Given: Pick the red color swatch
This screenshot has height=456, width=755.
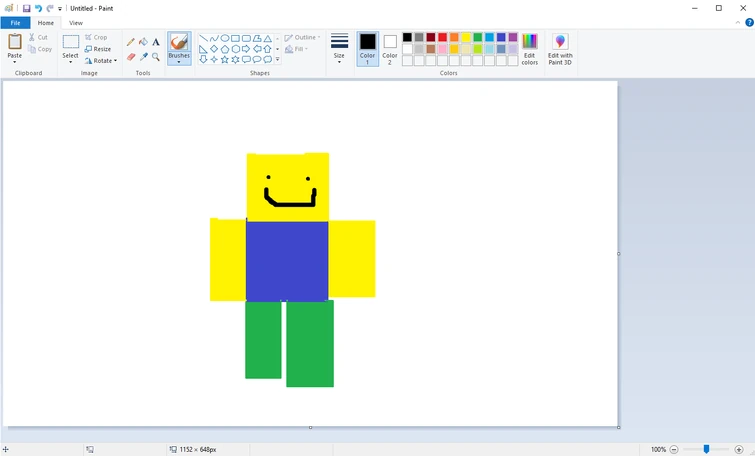Looking at the screenshot, I should (443, 37).
